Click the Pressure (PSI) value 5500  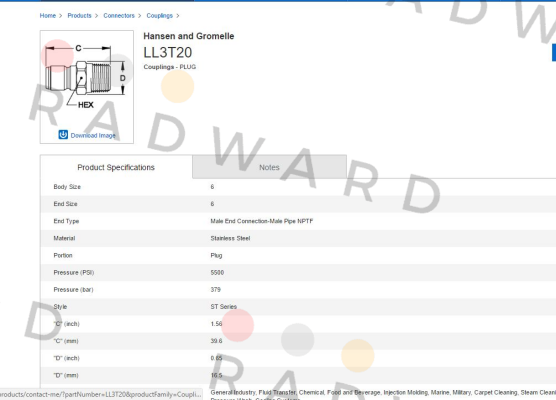point(217,272)
